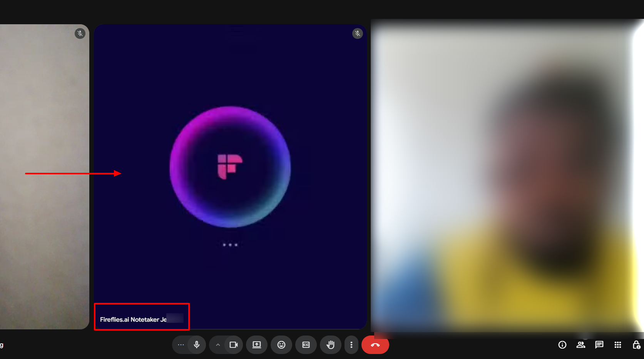644x359 pixels.
Task: Toggle the camera button
Action: pos(234,345)
